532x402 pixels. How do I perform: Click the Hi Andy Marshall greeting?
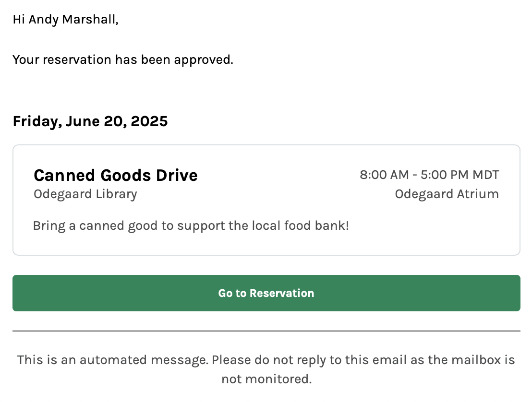[x=65, y=19]
